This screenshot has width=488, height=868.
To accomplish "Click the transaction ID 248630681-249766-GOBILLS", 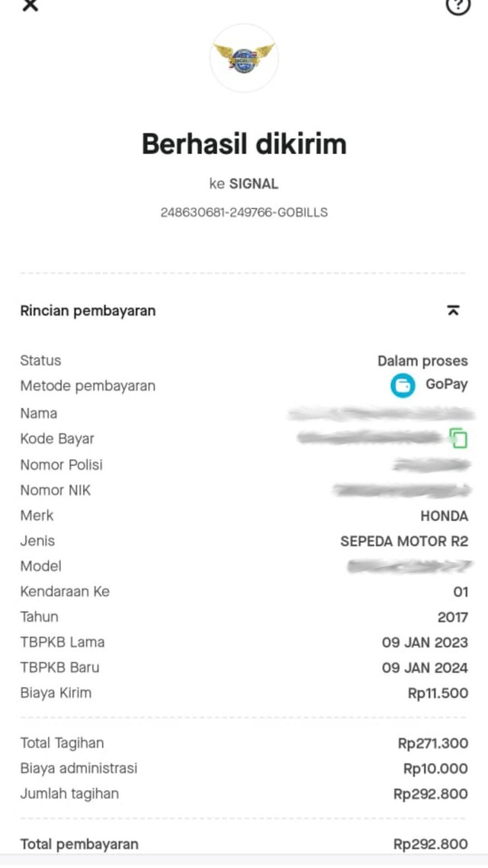I will tap(244, 212).
